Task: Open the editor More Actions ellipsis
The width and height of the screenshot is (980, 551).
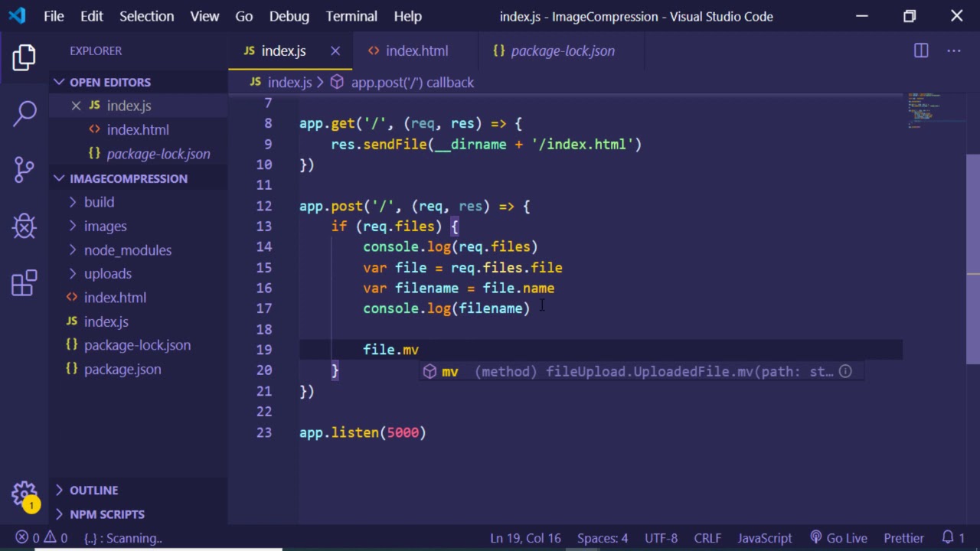Action: point(953,51)
